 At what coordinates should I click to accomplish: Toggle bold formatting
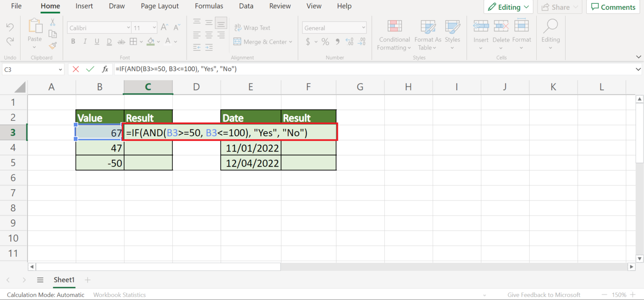tap(73, 41)
